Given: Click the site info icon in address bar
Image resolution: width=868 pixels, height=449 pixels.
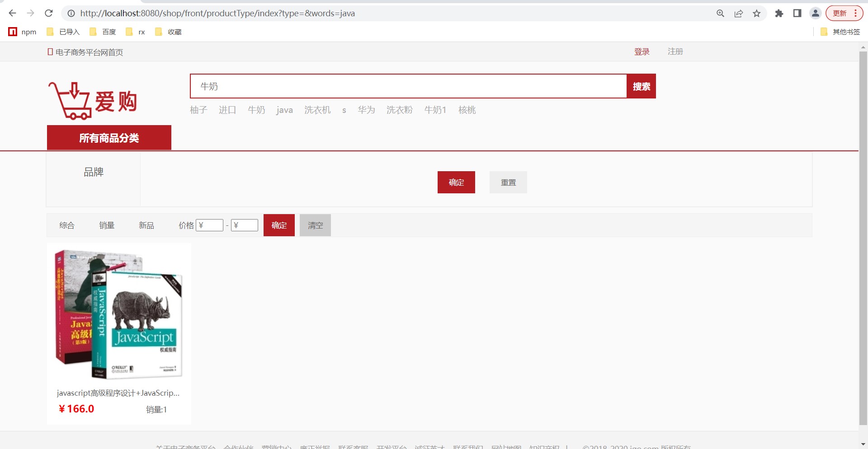Looking at the screenshot, I should click(71, 14).
